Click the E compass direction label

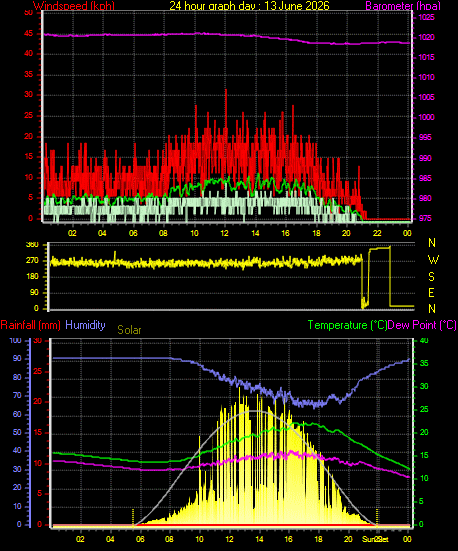432,292
